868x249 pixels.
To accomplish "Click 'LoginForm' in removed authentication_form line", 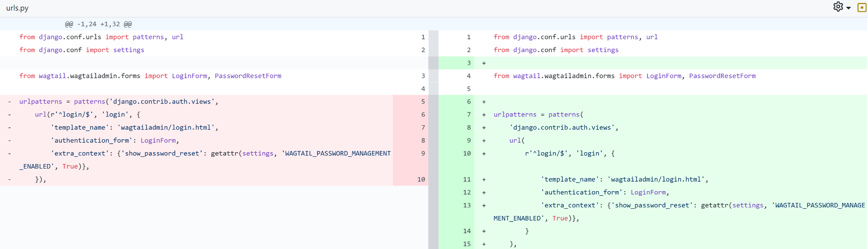I will click(158, 141).
